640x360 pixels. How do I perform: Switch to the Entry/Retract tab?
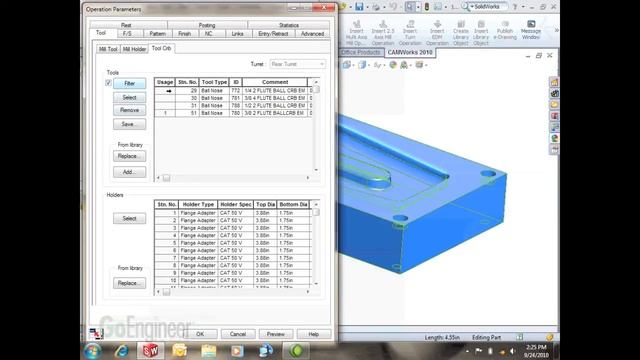(273, 34)
